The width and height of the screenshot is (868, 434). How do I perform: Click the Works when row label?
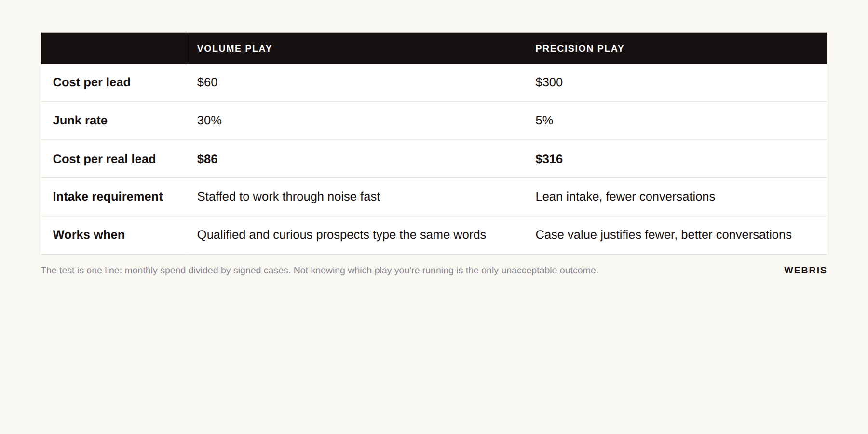click(89, 235)
